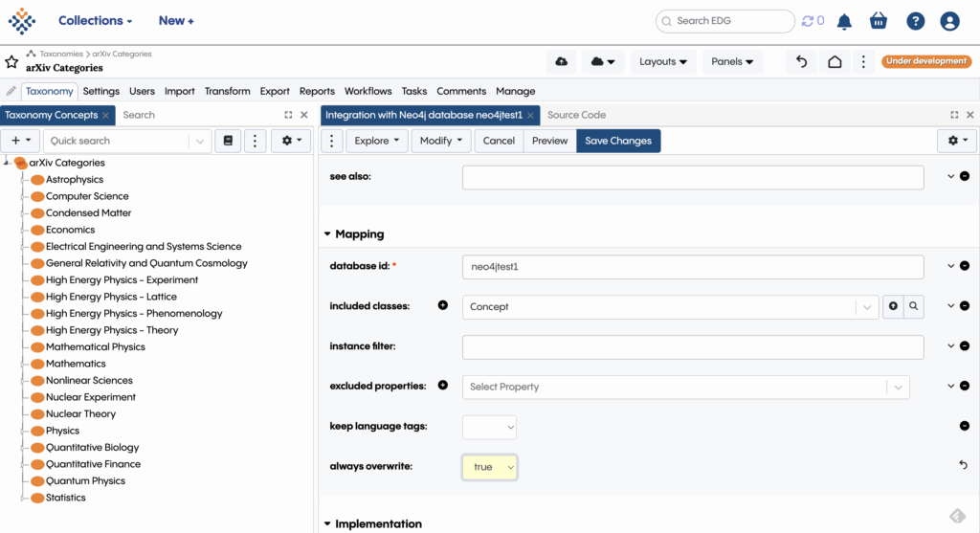980x533 pixels.
Task: Open the basket icon in header
Action: tap(879, 21)
